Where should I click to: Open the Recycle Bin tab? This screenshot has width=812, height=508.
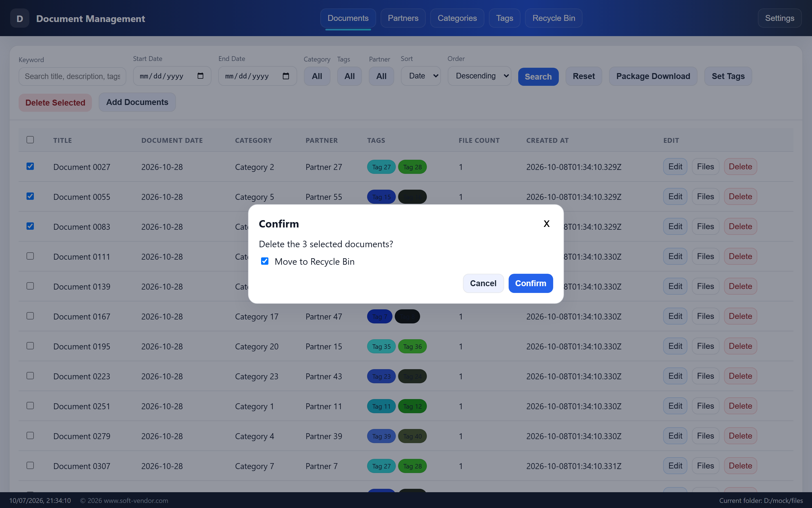coord(554,18)
